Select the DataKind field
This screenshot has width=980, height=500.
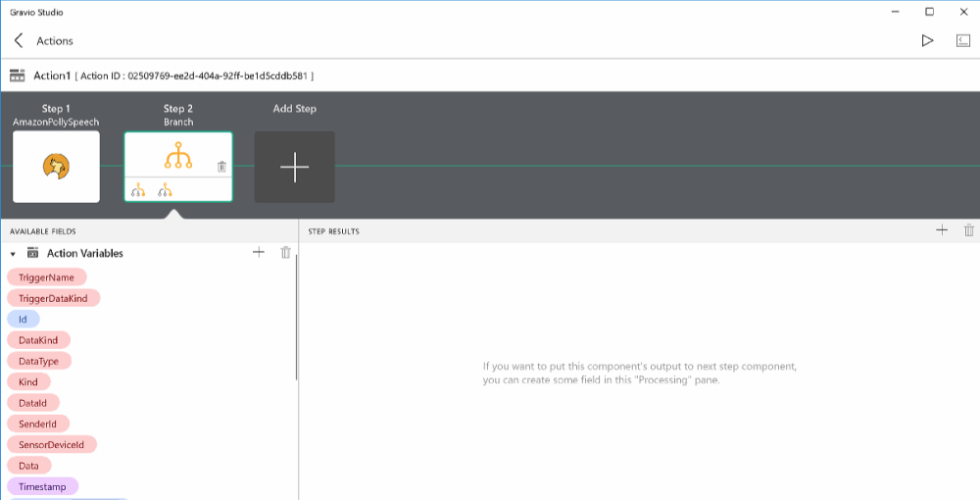point(38,340)
